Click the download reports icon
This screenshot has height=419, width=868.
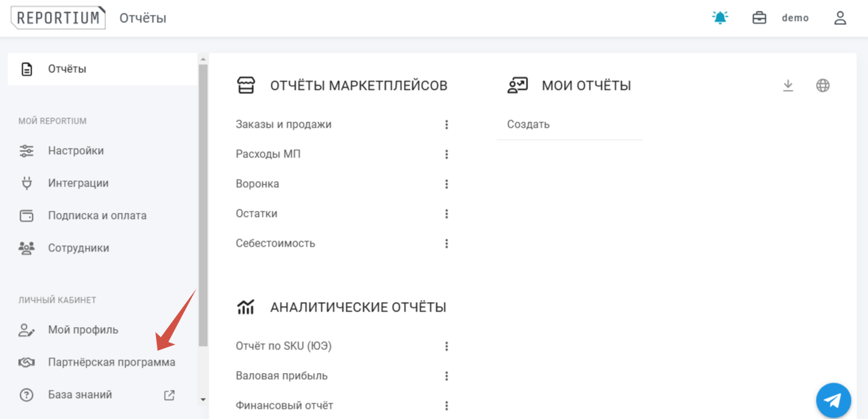click(788, 86)
